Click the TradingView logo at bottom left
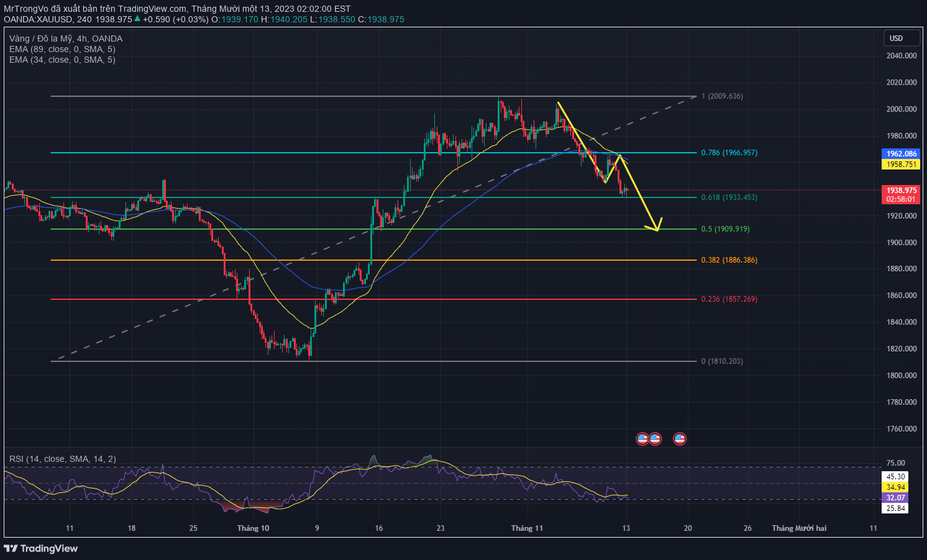Image resolution: width=927 pixels, height=560 pixels. coord(41,548)
